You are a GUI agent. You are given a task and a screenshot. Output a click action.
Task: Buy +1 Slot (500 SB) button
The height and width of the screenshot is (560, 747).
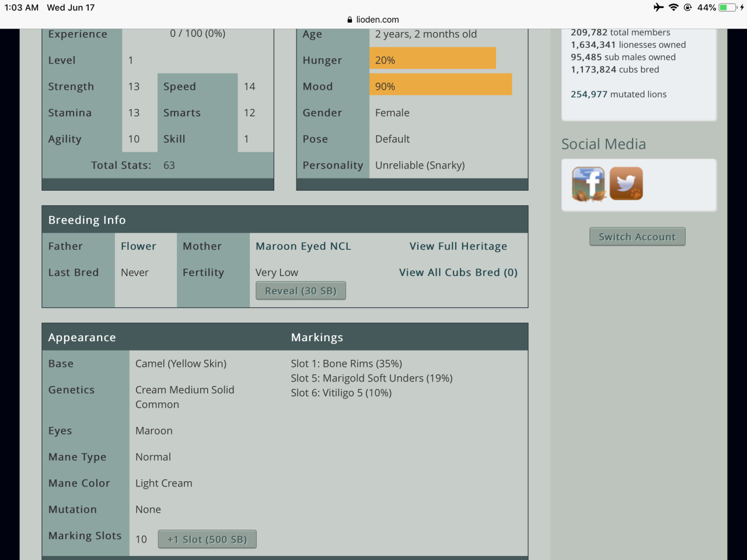(x=207, y=540)
